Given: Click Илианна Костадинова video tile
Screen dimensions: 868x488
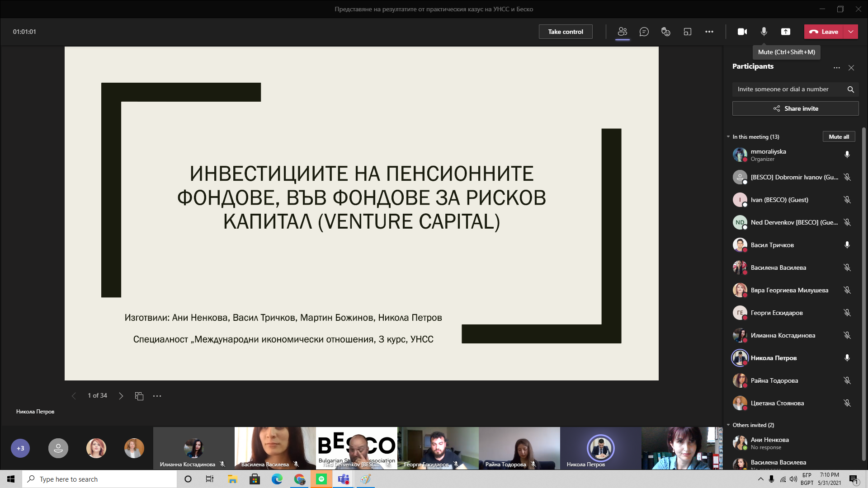Looking at the screenshot, I should tap(193, 448).
